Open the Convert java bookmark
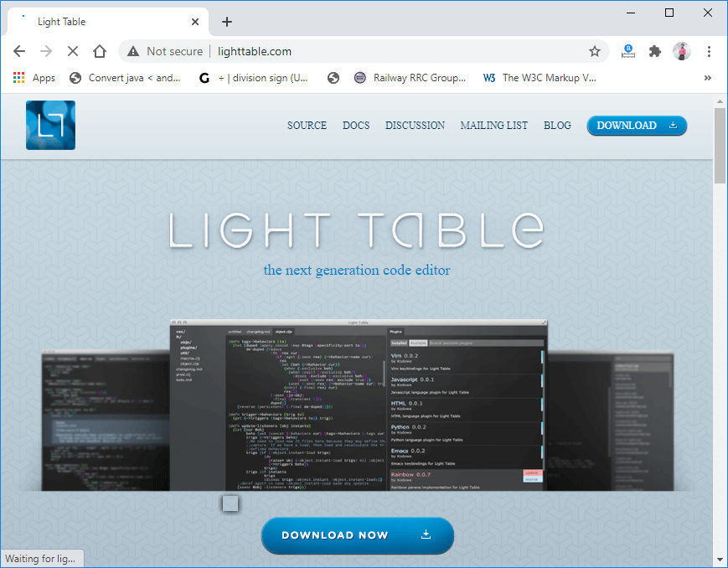Viewport: 728px width, 568px height. [x=125, y=78]
